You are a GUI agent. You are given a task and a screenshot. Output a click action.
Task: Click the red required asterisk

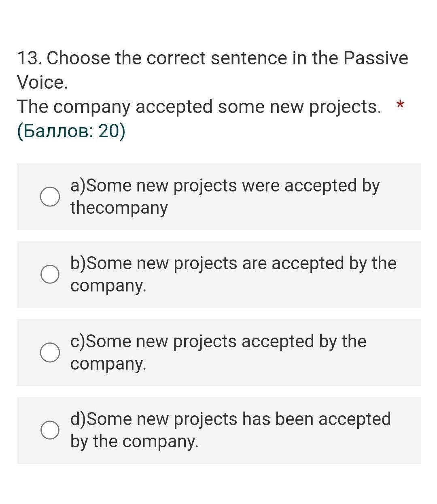point(400,105)
